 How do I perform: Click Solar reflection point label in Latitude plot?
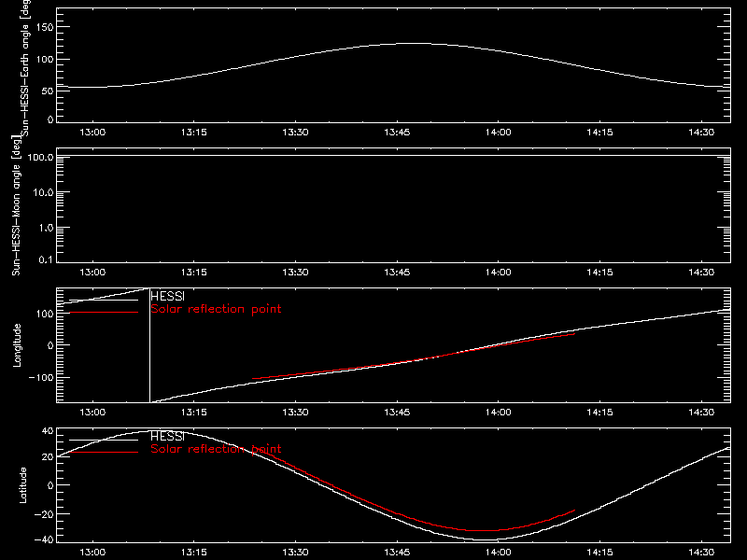point(216,449)
